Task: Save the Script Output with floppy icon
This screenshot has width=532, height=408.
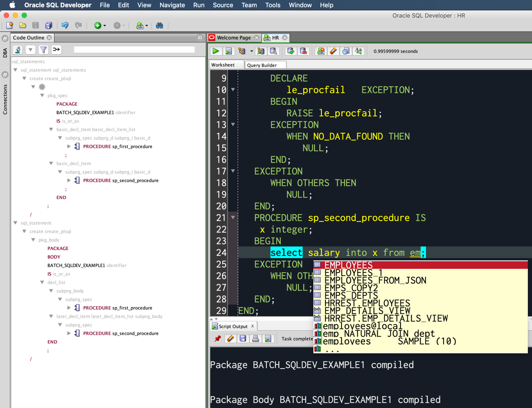Action: coord(243,338)
